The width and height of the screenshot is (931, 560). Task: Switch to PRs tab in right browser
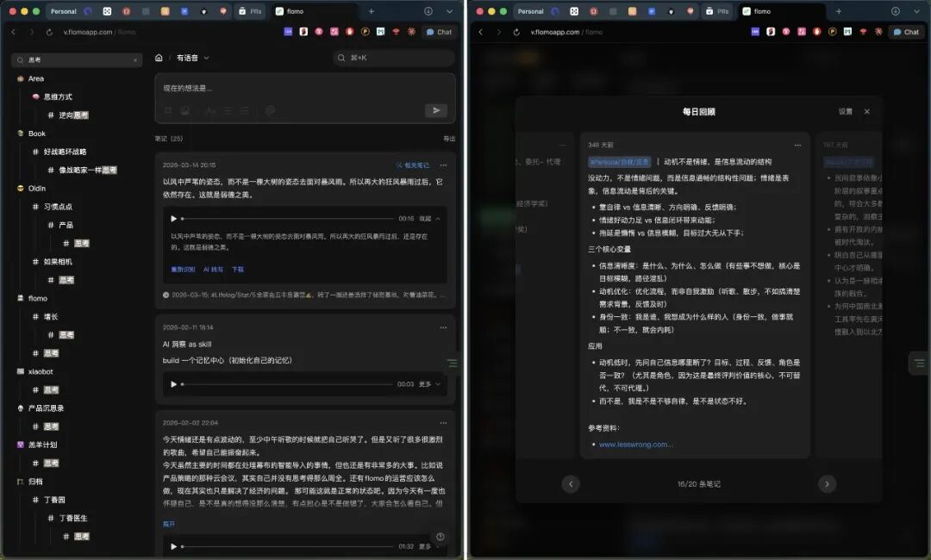717,11
